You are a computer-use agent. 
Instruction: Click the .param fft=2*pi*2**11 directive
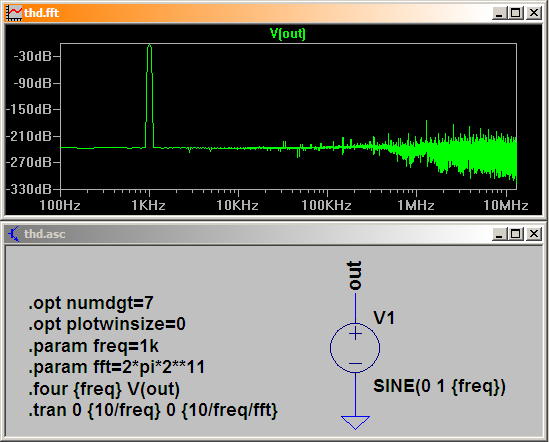click(x=117, y=367)
